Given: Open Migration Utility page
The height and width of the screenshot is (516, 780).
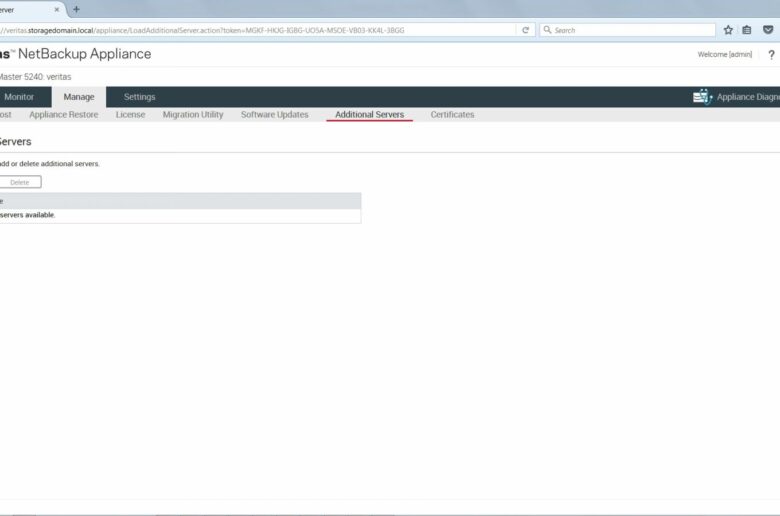Looking at the screenshot, I should tap(193, 114).
